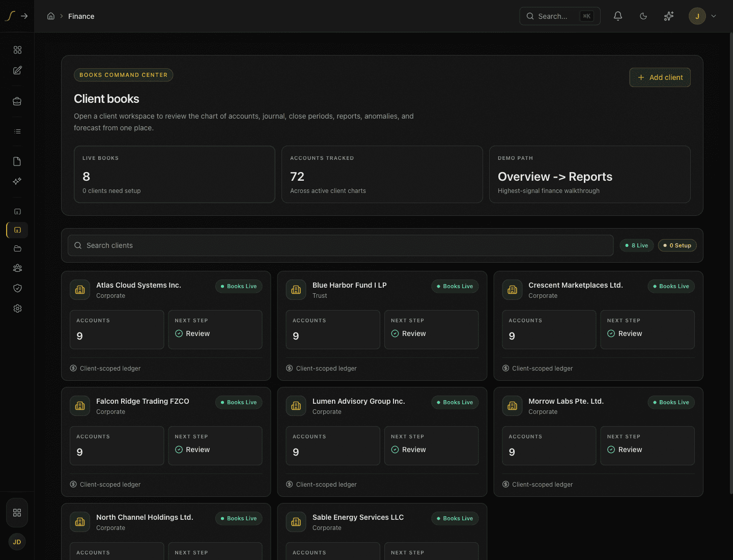Open Sable Energy Services LLC client title

point(358,517)
